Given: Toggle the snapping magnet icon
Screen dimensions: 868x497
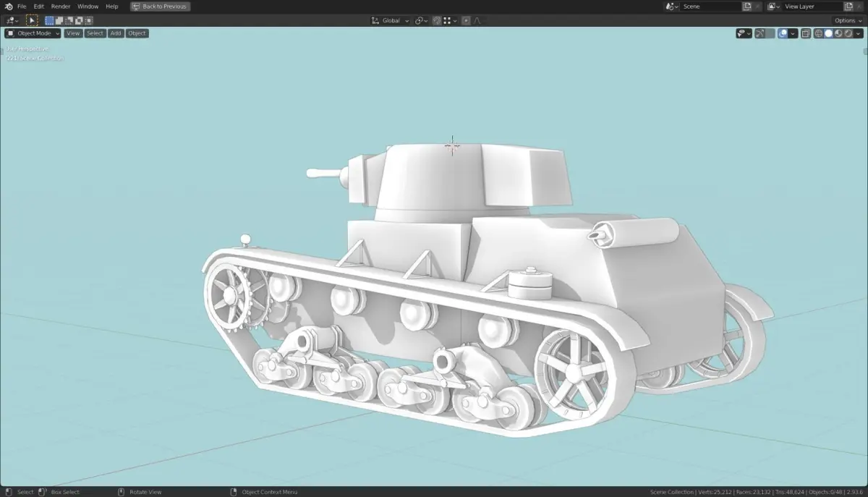Looking at the screenshot, I should tap(437, 20).
